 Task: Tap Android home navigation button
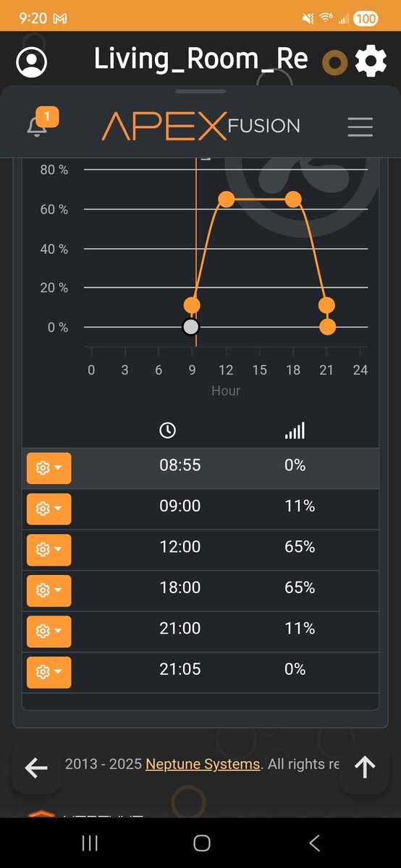click(202, 843)
